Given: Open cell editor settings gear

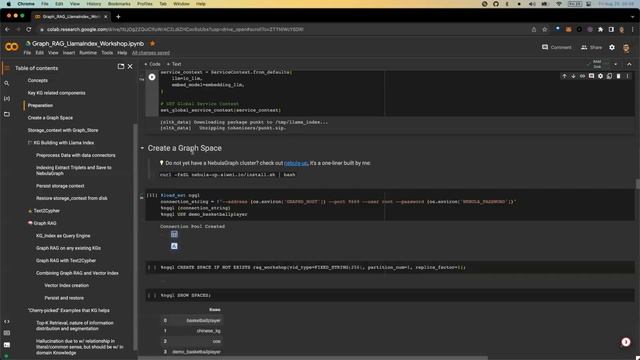Looking at the screenshot, I should (x=600, y=76).
